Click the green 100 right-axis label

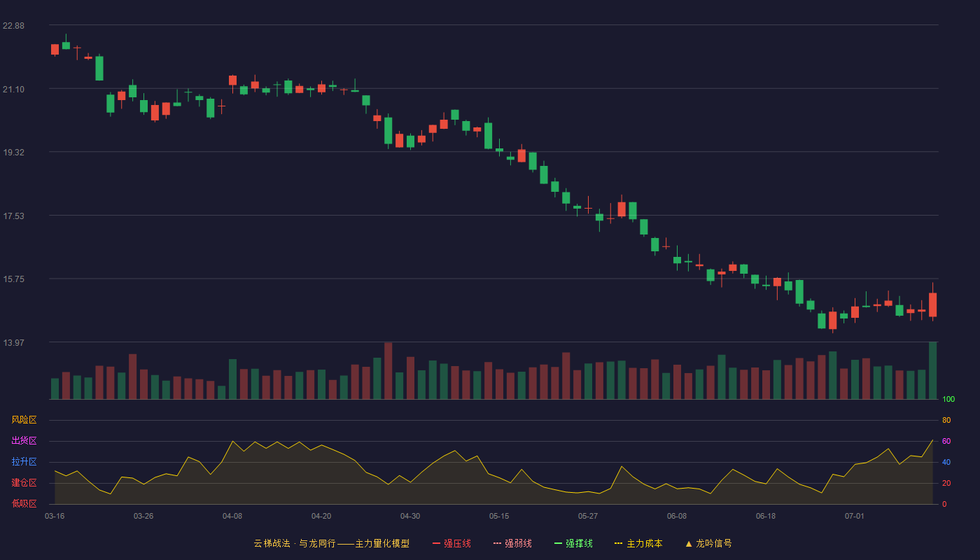tap(948, 399)
